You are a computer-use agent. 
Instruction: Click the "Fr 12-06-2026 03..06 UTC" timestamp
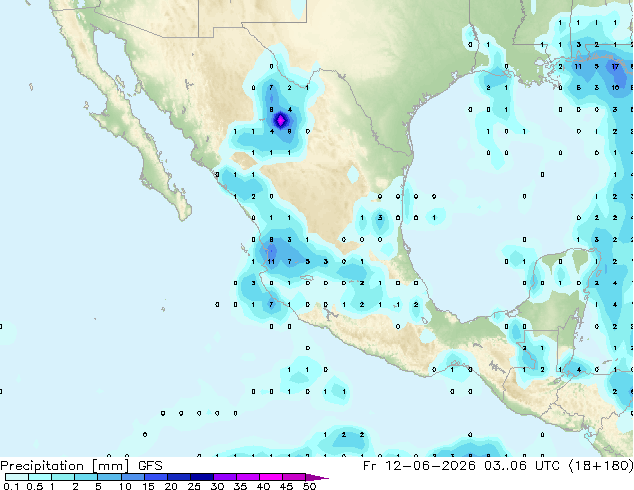[461, 466]
